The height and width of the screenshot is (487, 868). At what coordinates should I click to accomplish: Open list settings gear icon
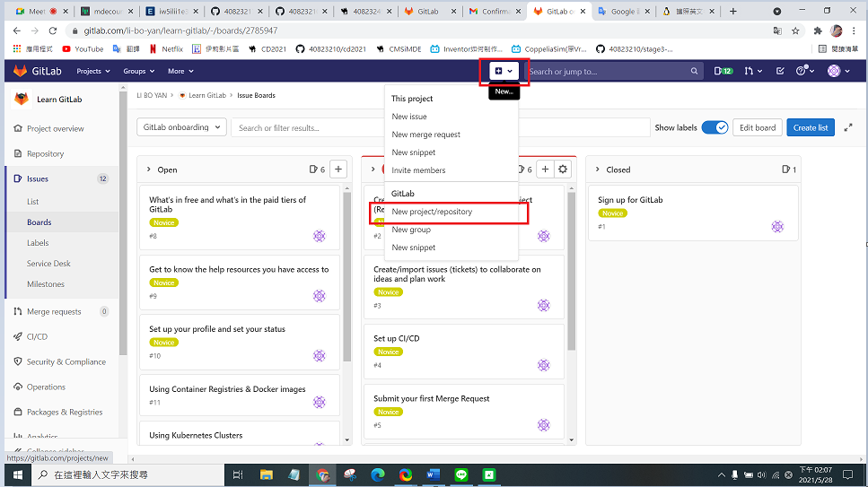click(x=563, y=170)
